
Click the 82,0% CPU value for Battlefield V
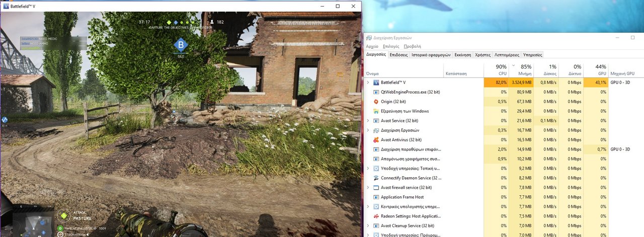(496, 83)
